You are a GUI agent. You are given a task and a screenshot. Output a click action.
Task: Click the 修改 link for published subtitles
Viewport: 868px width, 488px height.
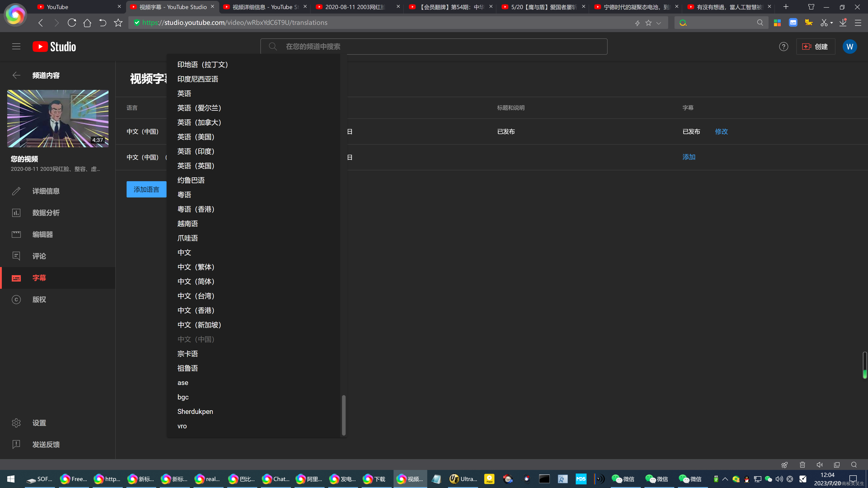click(721, 131)
